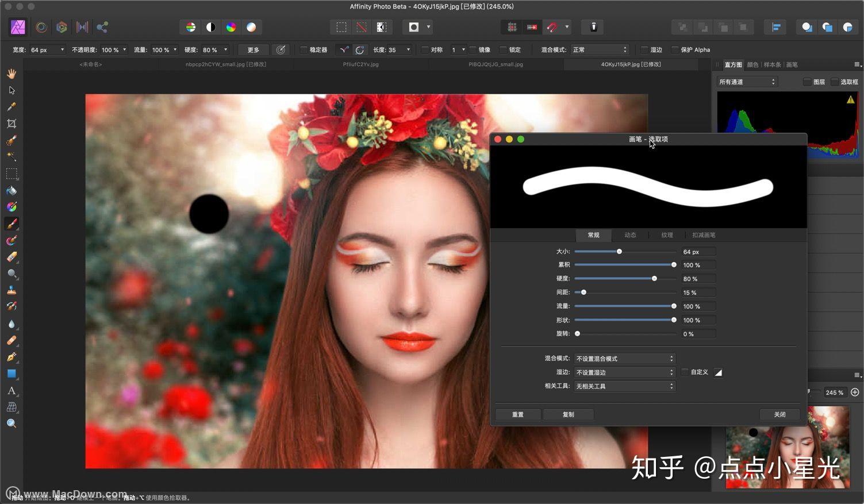Screen dimensions: 864x504
Task: Switch to the 动态 tab in brush dialog
Action: [630, 234]
